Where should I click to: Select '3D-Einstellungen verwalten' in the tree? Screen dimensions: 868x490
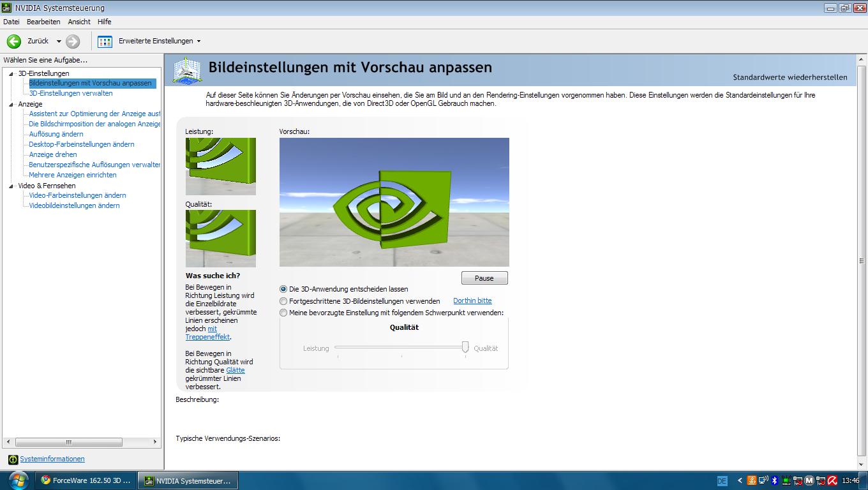tap(71, 93)
